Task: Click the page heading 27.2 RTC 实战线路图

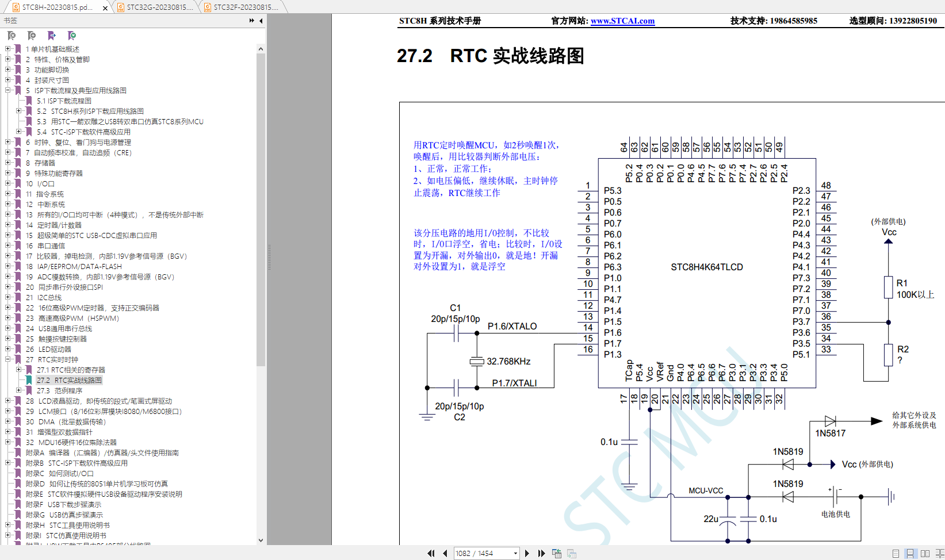Action: (490, 56)
